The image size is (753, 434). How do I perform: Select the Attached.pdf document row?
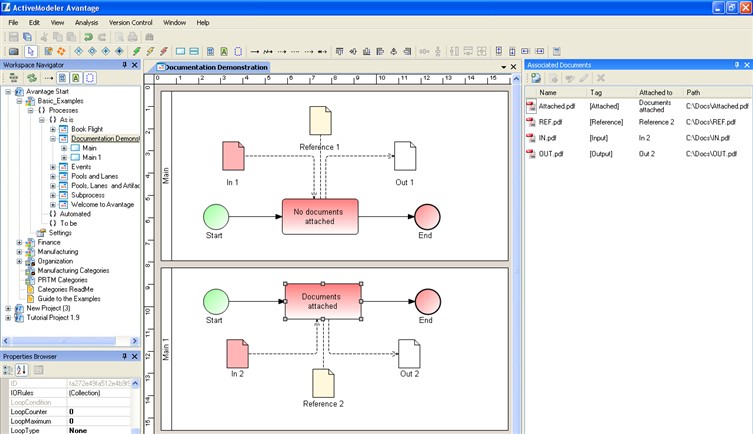pos(638,106)
